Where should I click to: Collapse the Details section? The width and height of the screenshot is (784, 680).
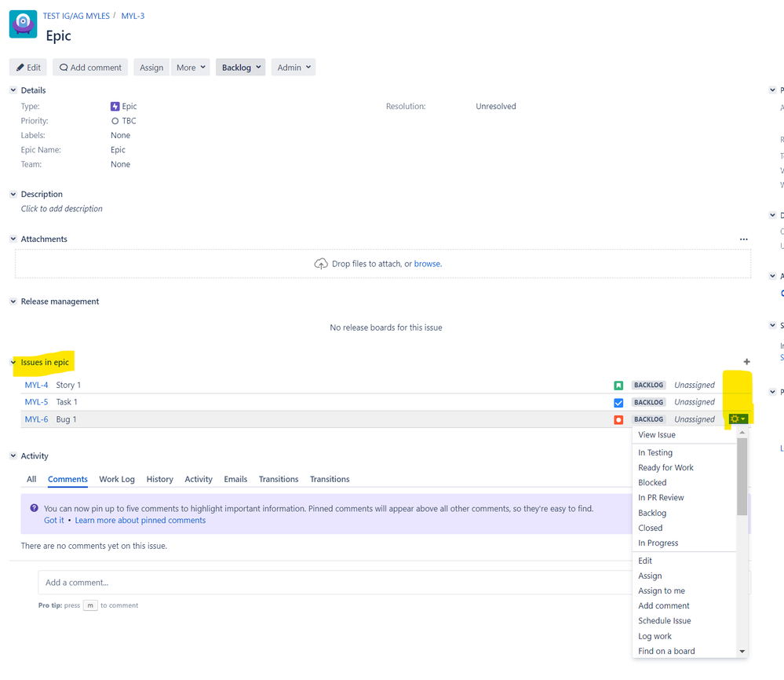click(13, 90)
